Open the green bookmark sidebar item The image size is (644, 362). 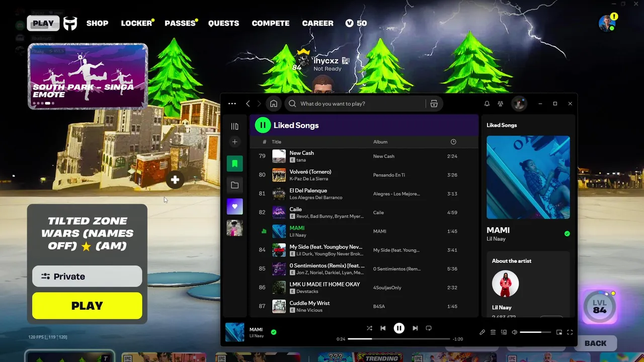pos(234,163)
